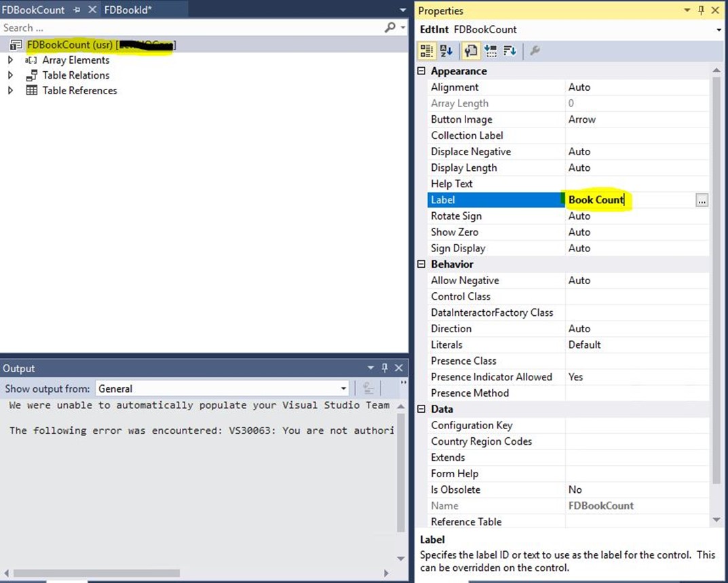728x583 pixels.
Task: Collapse the Data property category
Action: point(422,409)
